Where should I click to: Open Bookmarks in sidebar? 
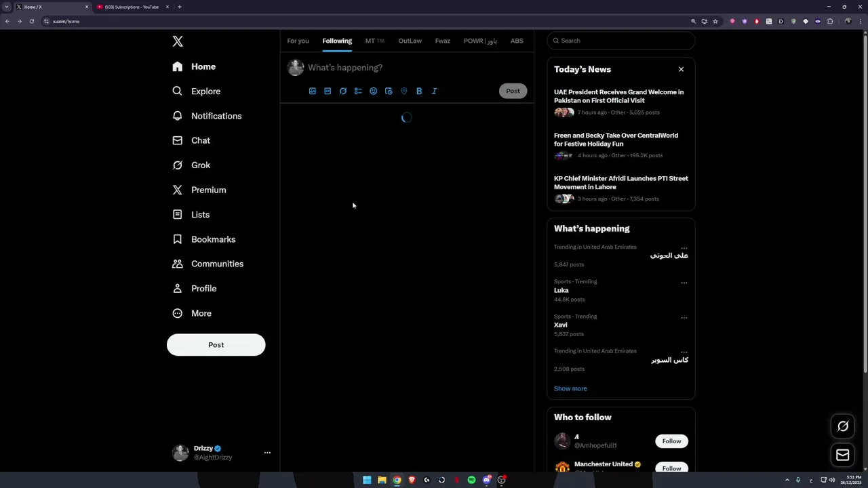click(x=204, y=239)
